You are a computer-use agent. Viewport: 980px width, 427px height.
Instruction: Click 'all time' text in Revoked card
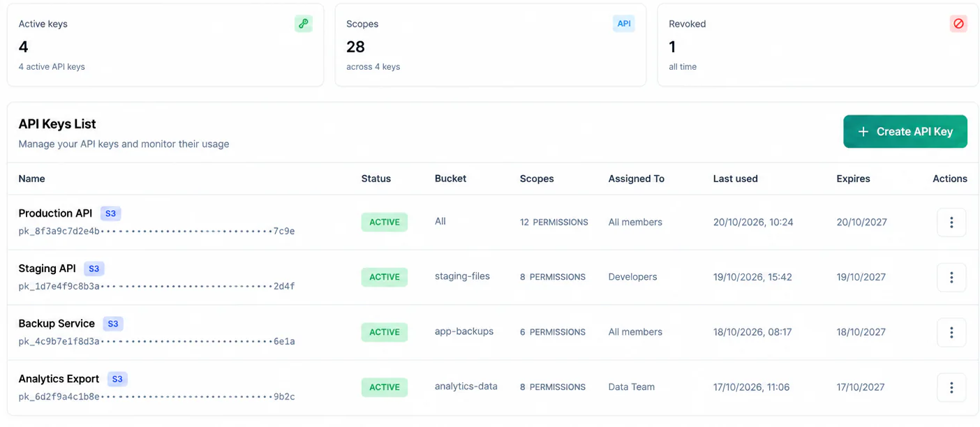point(683,67)
